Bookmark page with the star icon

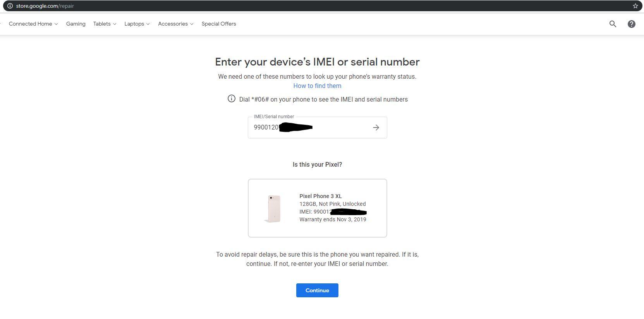(635, 6)
